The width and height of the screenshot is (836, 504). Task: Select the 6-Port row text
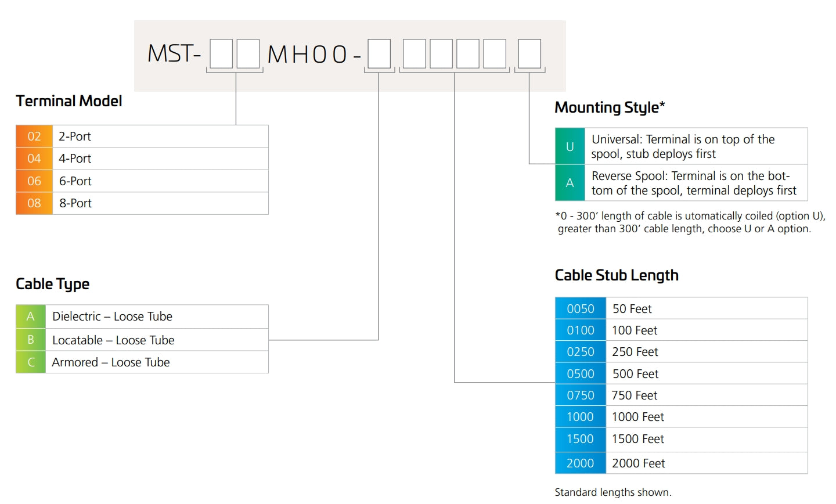tap(75, 181)
